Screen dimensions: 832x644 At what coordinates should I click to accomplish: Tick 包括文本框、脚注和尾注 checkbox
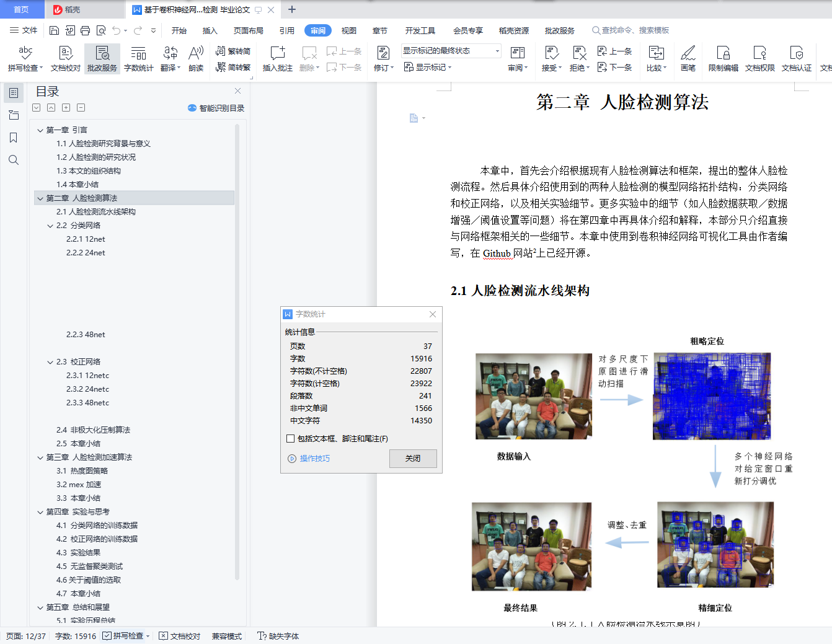290,438
